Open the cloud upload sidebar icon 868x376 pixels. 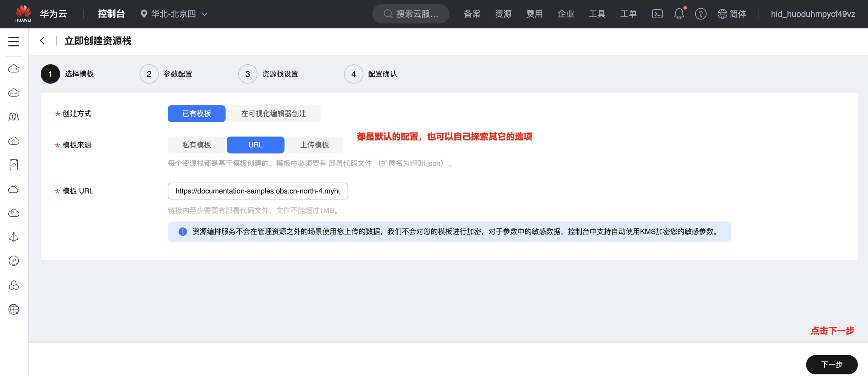pos(14,141)
